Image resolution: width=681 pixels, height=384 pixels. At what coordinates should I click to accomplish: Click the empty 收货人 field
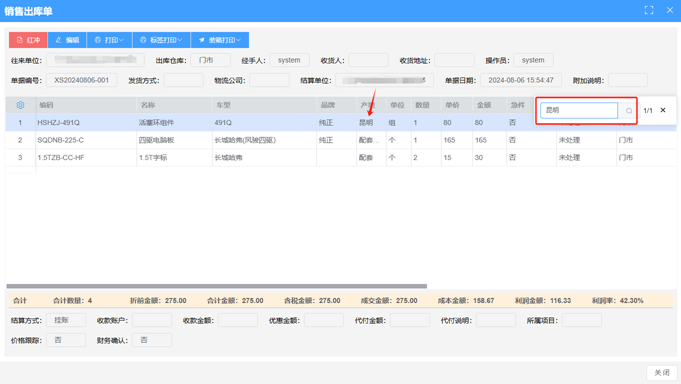pyautogui.click(x=368, y=60)
